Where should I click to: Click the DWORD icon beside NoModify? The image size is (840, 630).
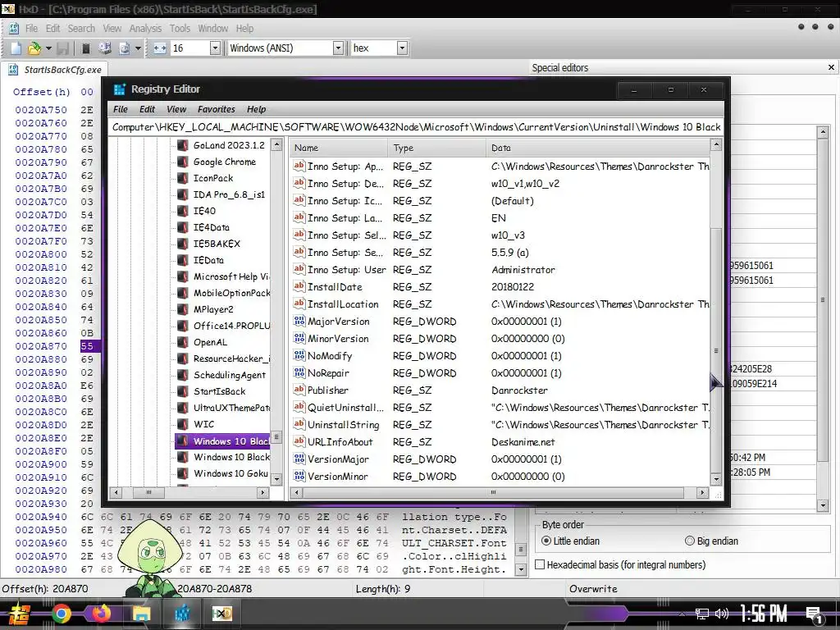[x=299, y=355]
